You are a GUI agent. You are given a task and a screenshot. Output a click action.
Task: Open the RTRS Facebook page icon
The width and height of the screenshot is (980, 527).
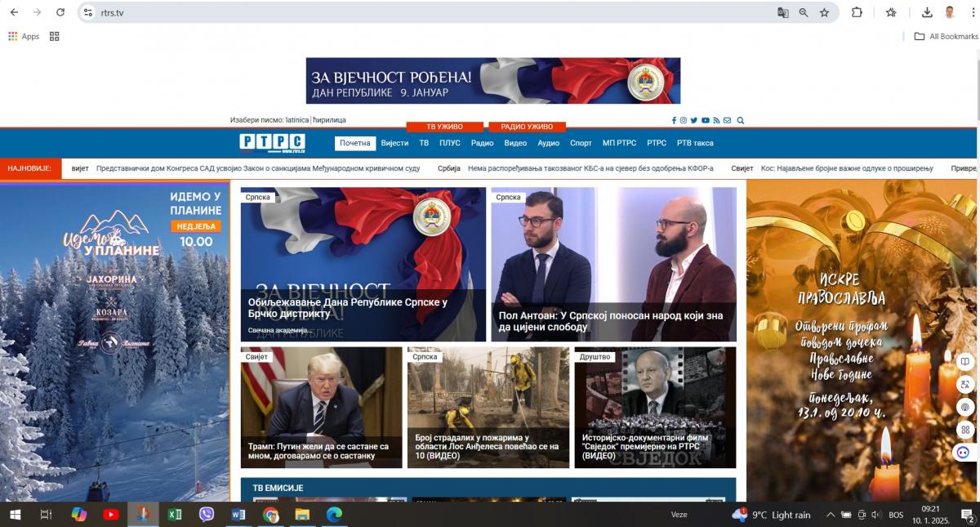click(x=674, y=120)
